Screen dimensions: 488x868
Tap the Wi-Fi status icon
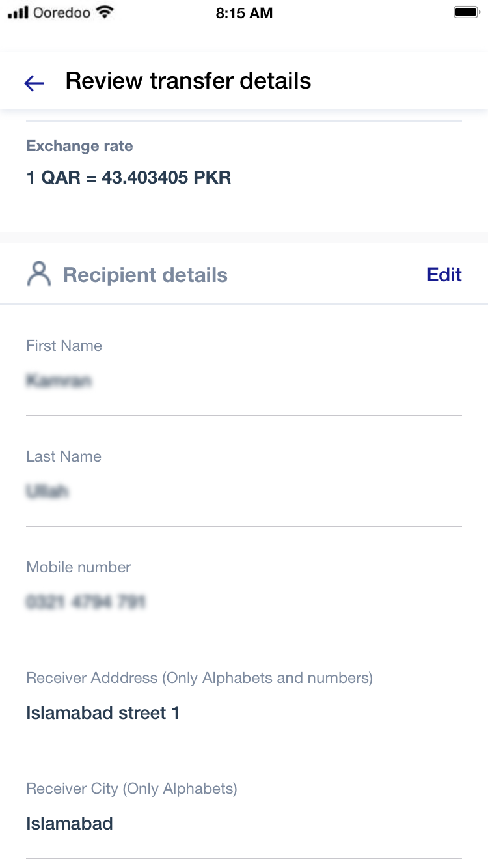[x=103, y=12]
